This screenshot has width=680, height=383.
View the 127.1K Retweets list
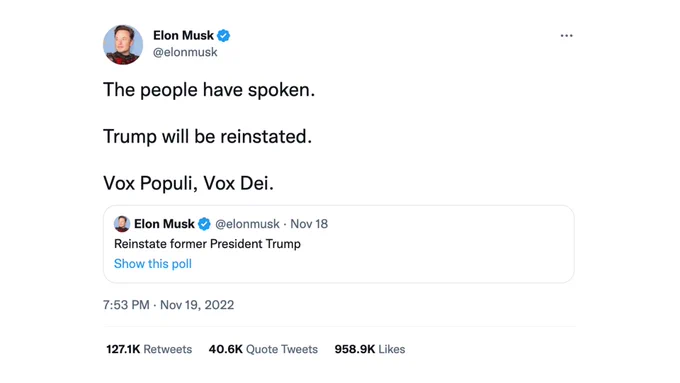[149, 349]
